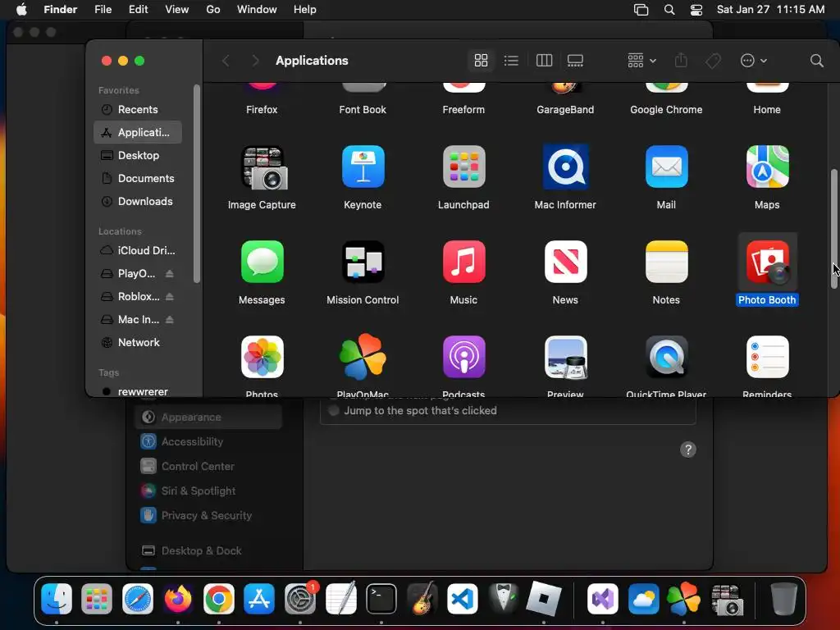Click the Finder search magnifier icon
Screen dimensions: 840x630
click(x=816, y=61)
